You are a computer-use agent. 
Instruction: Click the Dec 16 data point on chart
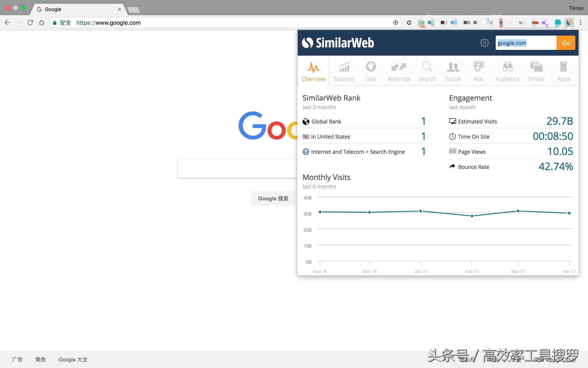(x=369, y=212)
